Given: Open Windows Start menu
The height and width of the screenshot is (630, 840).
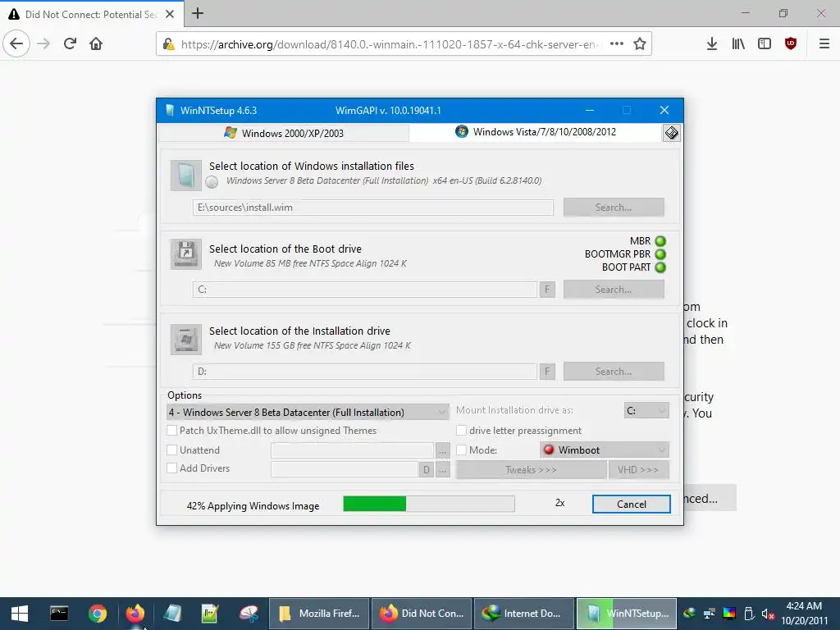Looking at the screenshot, I should coord(20,614).
